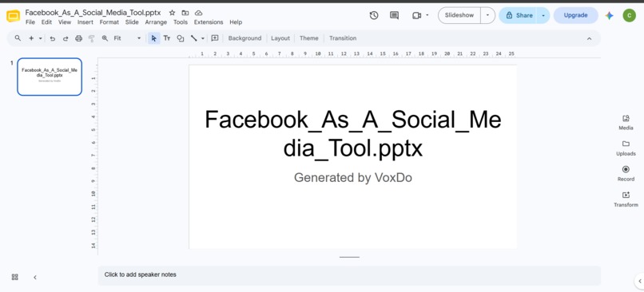Click to add speaker notes field
This screenshot has height=292, width=644.
tap(349, 275)
